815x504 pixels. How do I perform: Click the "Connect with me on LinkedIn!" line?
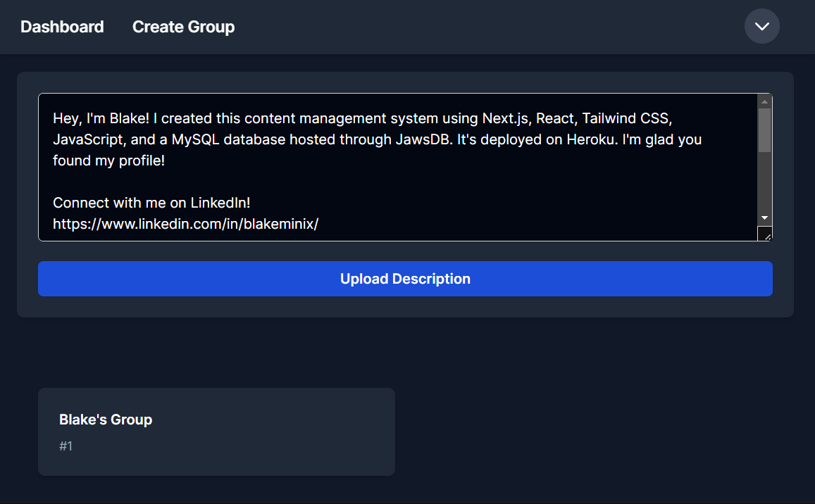151,203
